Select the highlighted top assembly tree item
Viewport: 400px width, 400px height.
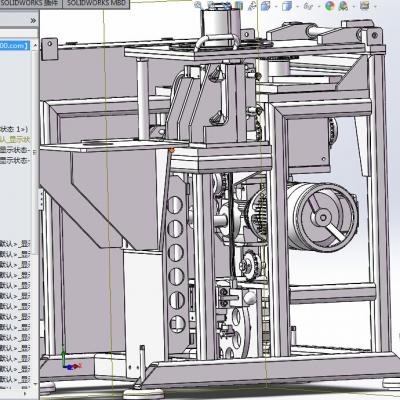click(x=15, y=45)
